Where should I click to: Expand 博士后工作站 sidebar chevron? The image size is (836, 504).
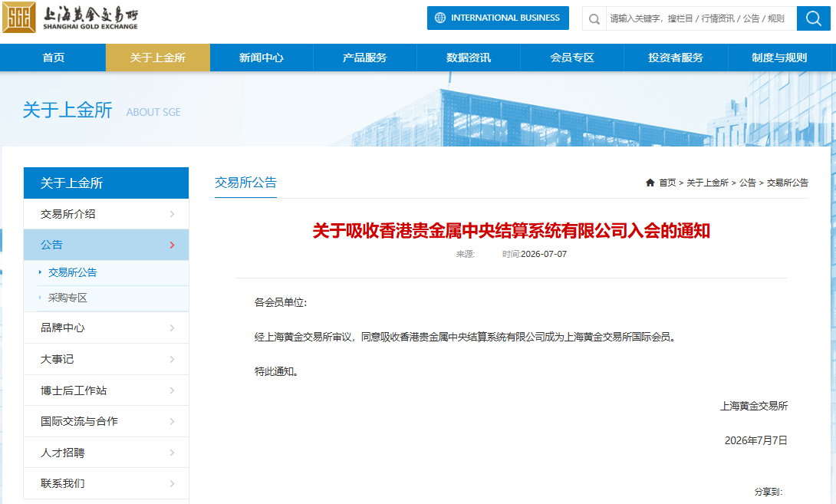[x=172, y=390]
